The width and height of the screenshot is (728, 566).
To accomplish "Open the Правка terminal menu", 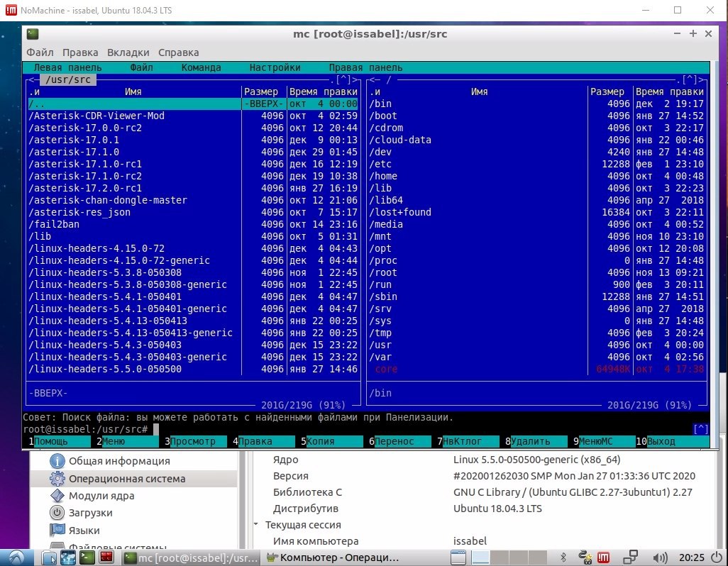I will 80,52.
